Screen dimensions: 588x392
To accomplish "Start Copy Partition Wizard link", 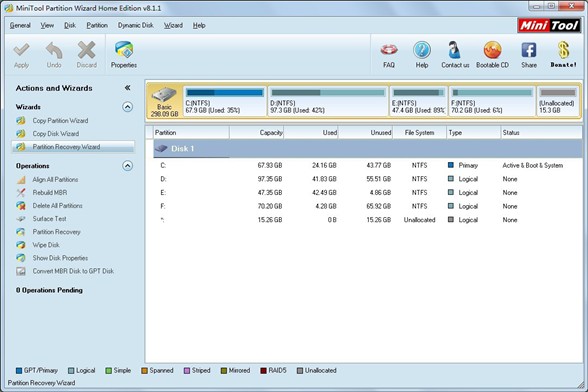I will coord(60,120).
